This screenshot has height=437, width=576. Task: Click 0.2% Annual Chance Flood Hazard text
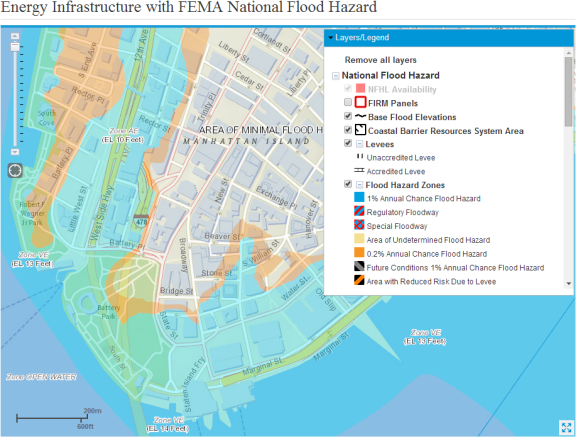coord(426,254)
